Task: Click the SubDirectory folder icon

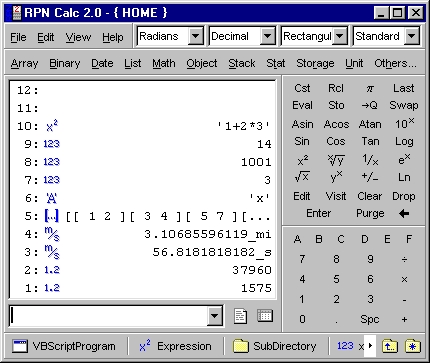Action: click(x=241, y=346)
